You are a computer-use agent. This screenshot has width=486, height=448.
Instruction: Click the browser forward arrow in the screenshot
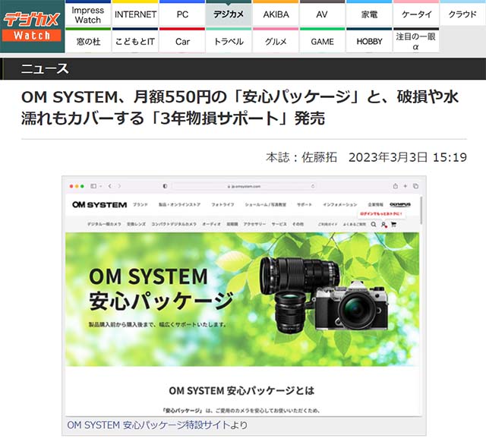click(119, 186)
